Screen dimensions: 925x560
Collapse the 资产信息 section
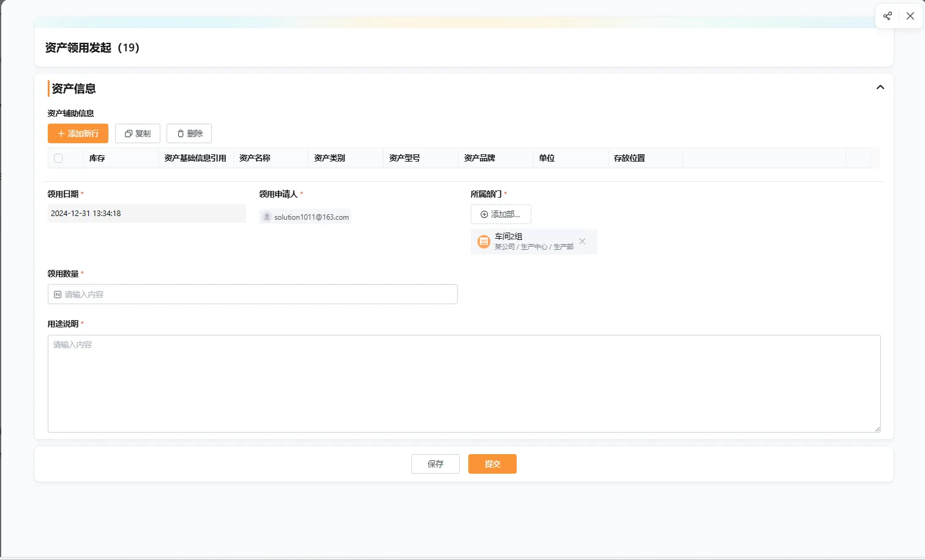[x=880, y=88]
